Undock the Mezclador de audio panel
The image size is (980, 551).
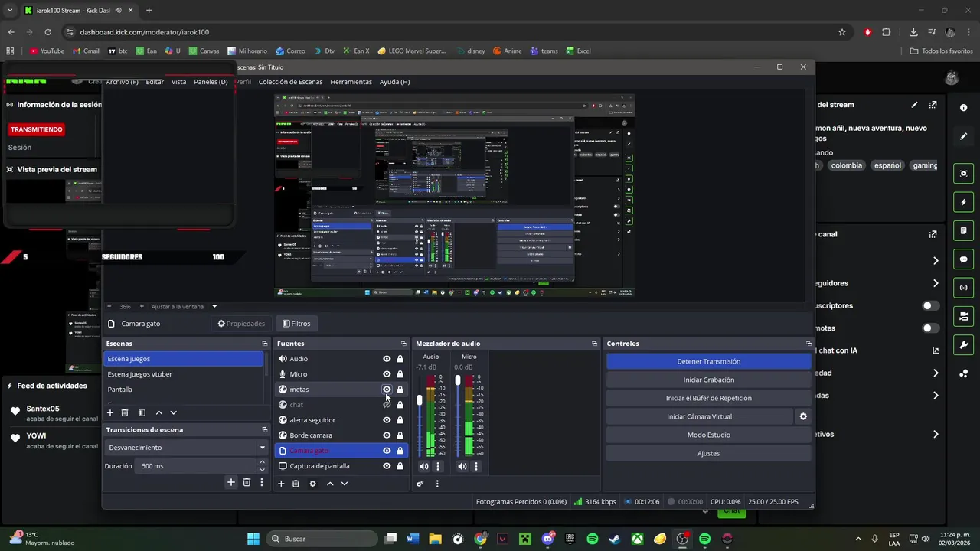tap(594, 344)
